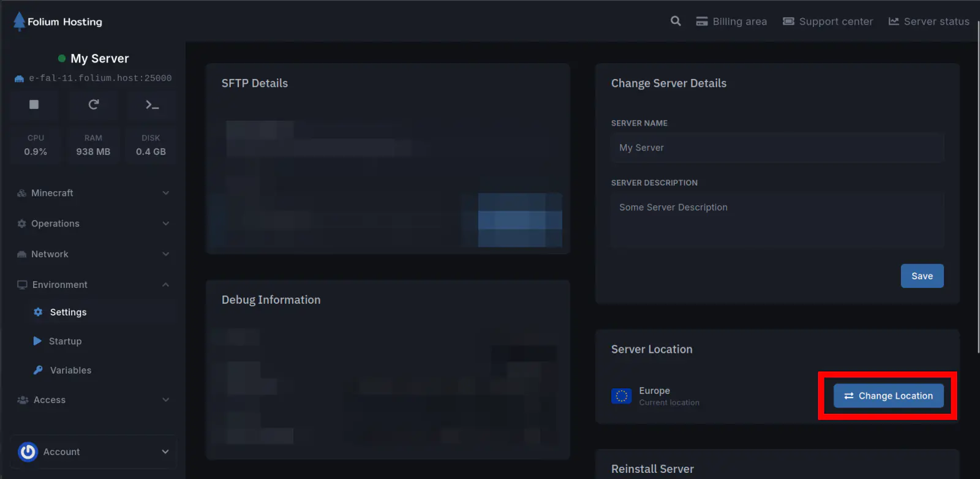Click the Server status chart icon

(894, 21)
